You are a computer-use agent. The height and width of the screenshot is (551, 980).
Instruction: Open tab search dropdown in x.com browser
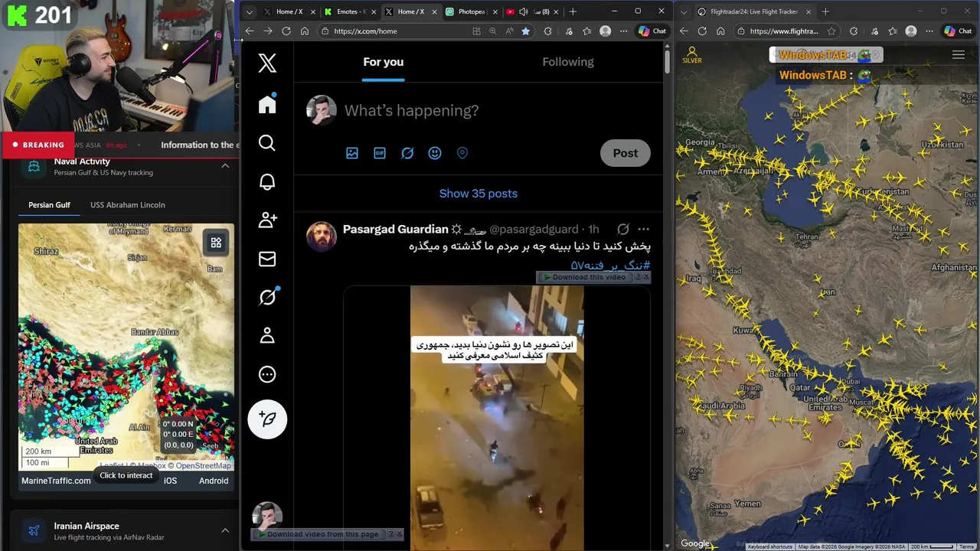[x=249, y=11]
